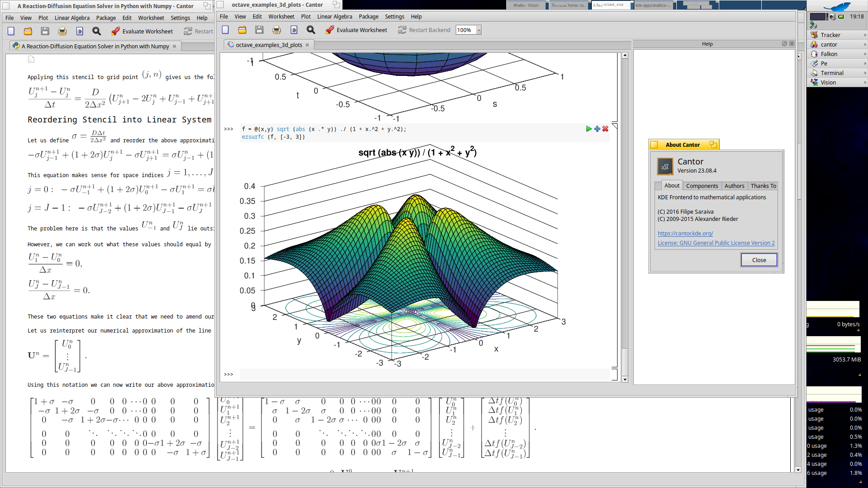Click the empty command entry at worksheet bottom
The height and width of the screenshot is (488, 868).
[425, 374]
